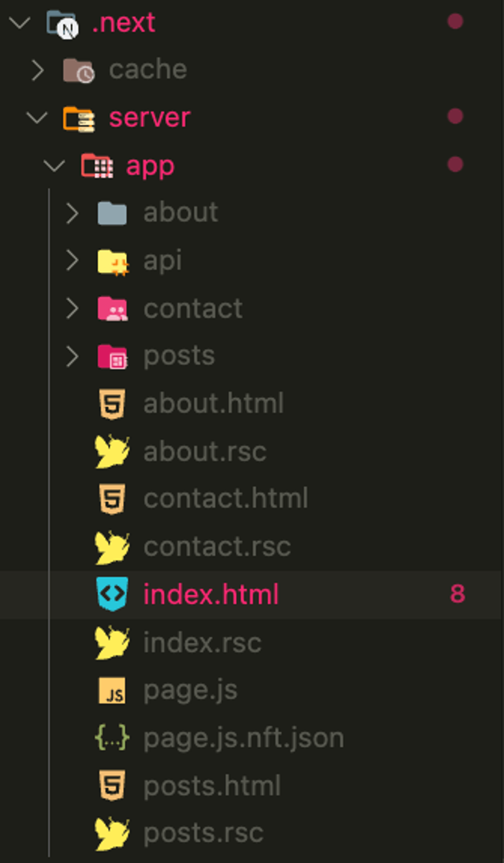
Task: Collapse the .next folder chevron
Action: click(x=19, y=23)
